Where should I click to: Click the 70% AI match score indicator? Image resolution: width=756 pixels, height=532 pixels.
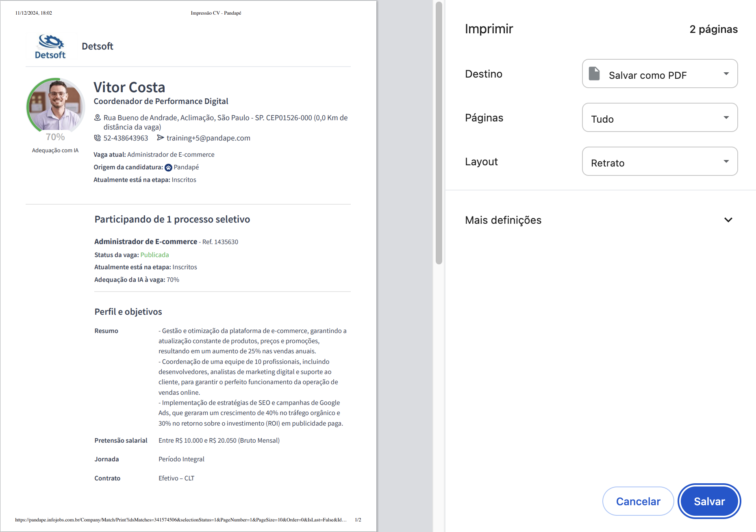[55, 137]
